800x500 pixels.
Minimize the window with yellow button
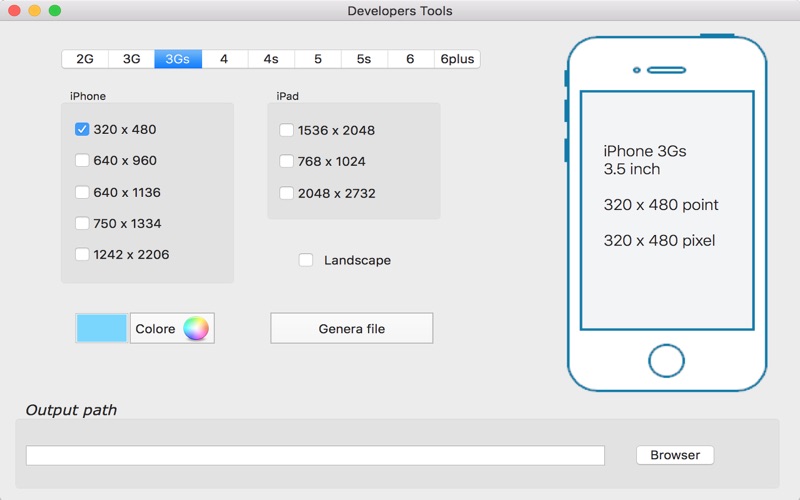[x=35, y=10]
